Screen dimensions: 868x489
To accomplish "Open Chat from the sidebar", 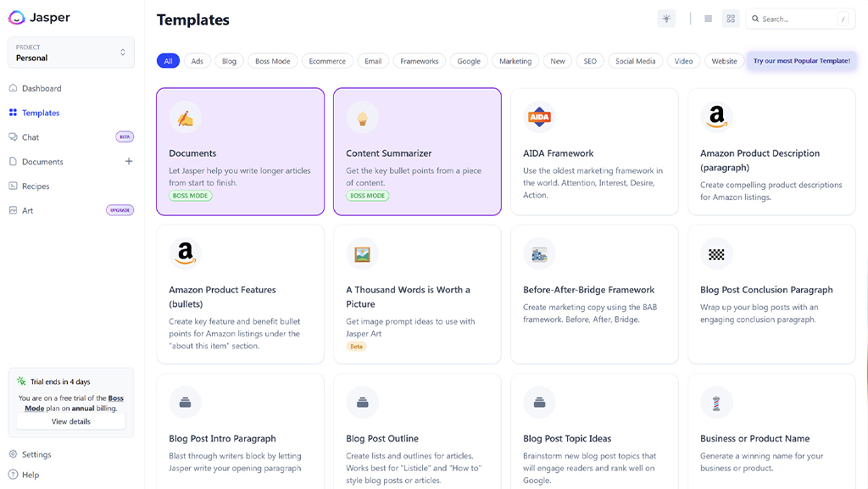I will (x=31, y=137).
